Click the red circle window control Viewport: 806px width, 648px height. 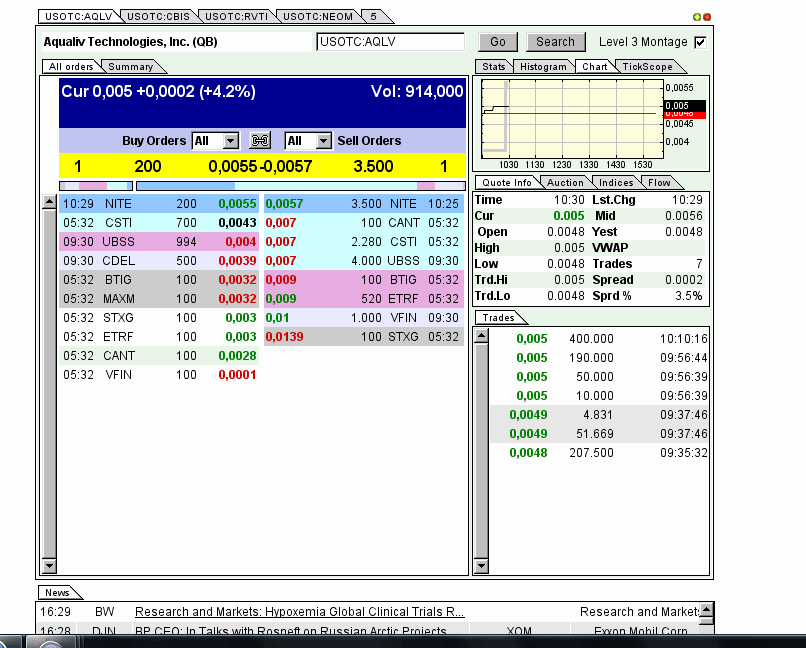tap(707, 17)
